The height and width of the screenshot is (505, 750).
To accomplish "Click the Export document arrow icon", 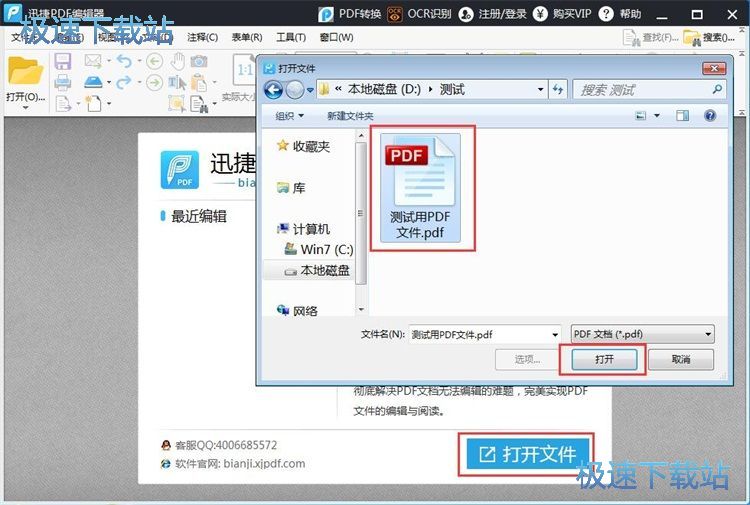I will (63, 103).
